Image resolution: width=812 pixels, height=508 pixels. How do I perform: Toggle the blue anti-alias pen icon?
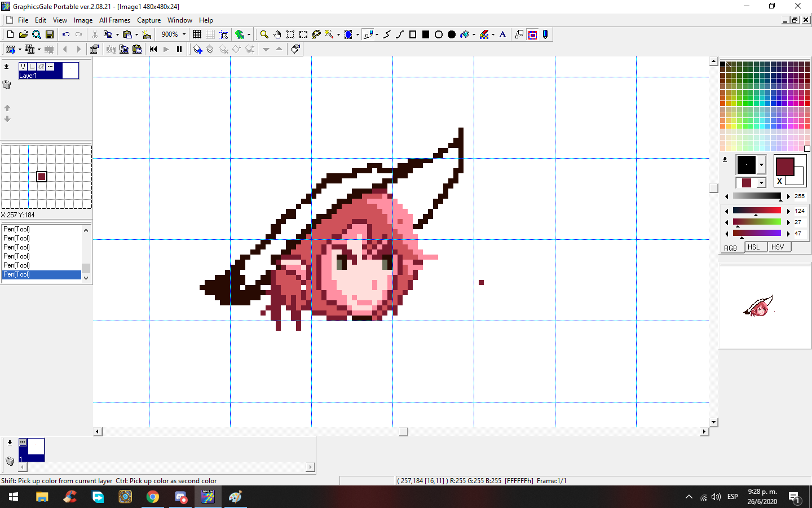coord(545,34)
